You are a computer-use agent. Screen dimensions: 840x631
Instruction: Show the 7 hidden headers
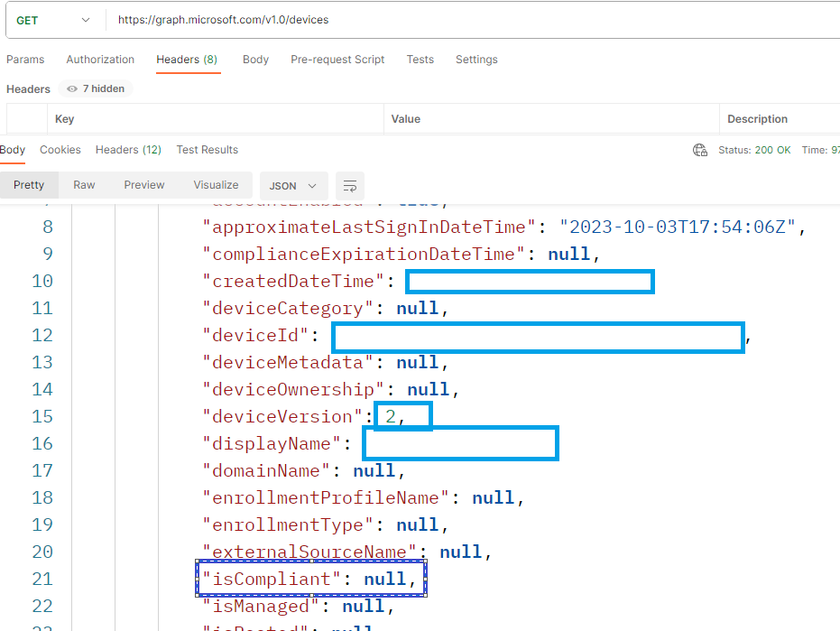tap(95, 88)
